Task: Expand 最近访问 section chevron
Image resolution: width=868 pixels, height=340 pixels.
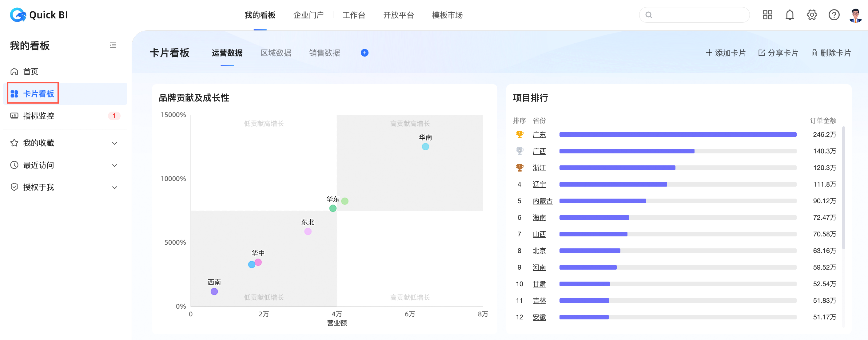Action: point(114,165)
